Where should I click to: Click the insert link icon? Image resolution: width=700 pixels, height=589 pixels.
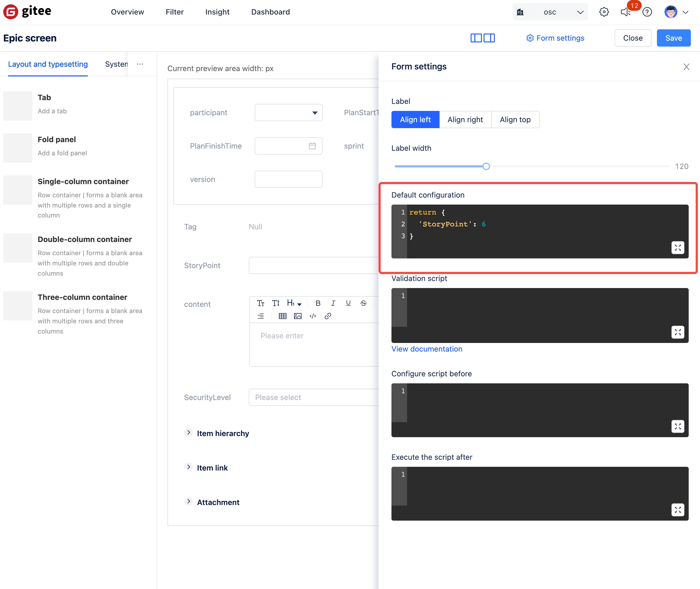tap(328, 316)
